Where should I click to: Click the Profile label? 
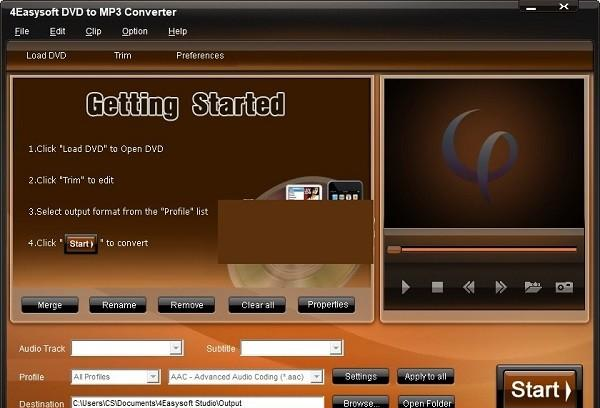coord(32,377)
